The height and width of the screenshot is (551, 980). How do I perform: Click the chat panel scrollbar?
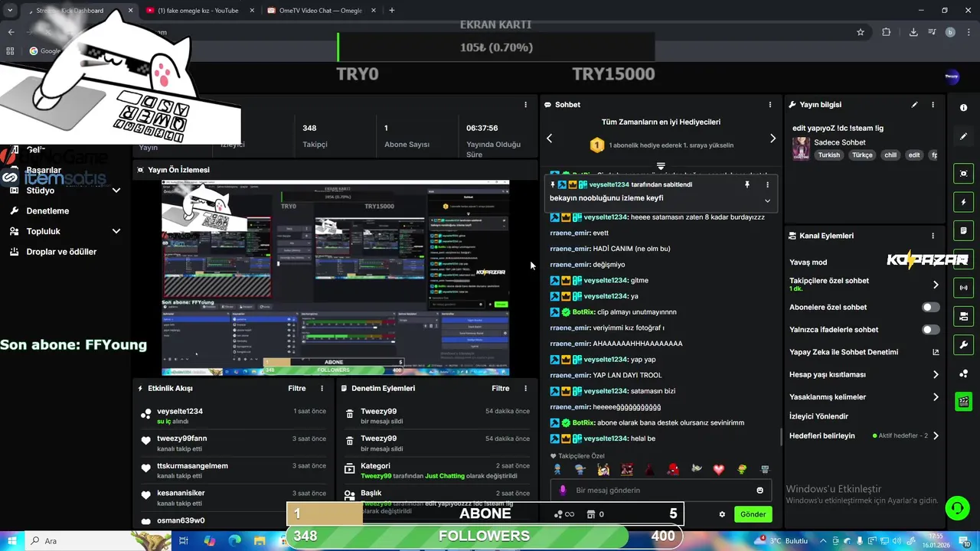(x=781, y=438)
